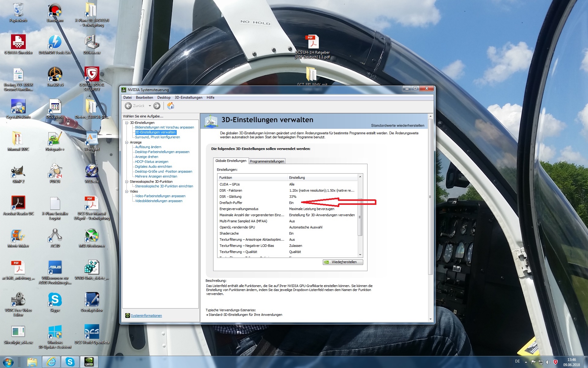588x368 pixels.
Task: Select the DCS World OpenBeta icon
Action: click(x=92, y=334)
